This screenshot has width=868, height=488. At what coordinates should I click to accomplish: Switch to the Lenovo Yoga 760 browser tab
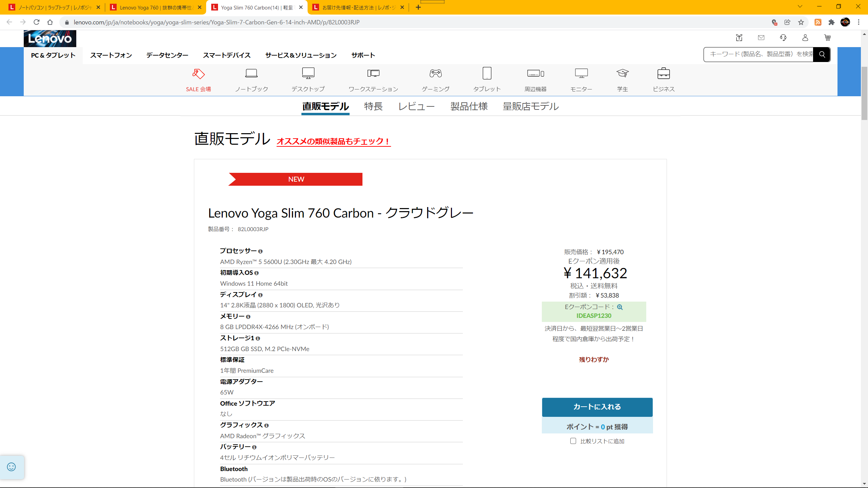point(156,7)
